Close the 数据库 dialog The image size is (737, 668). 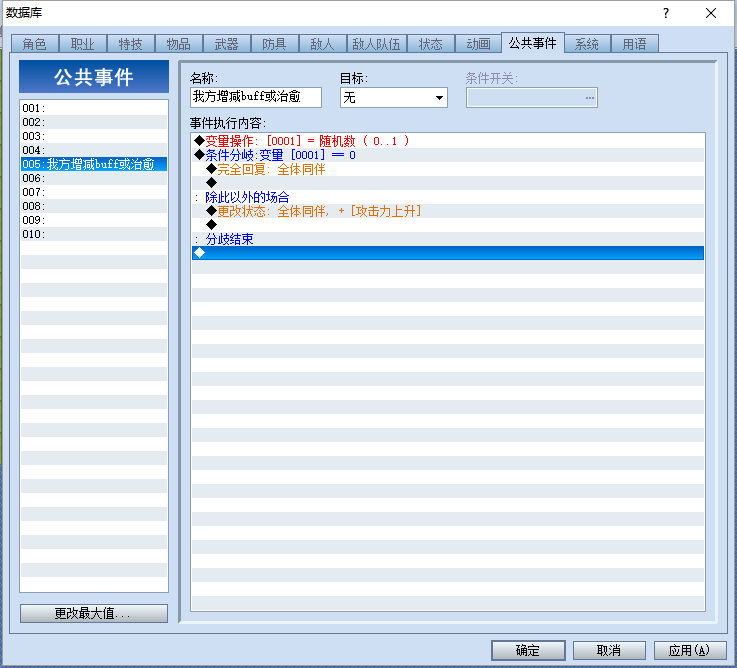click(711, 13)
